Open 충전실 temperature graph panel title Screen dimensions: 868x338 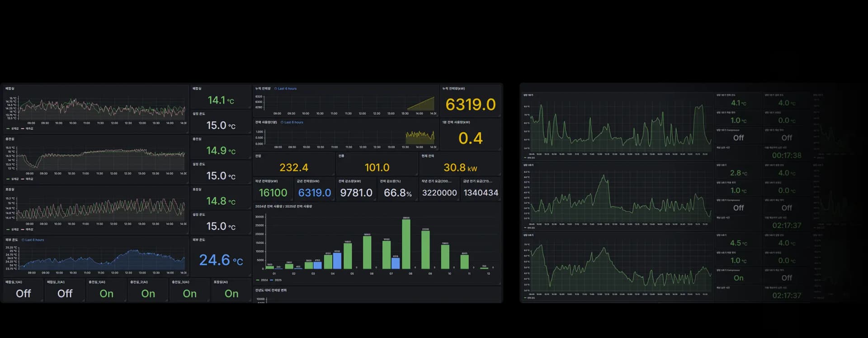pos(9,139)
